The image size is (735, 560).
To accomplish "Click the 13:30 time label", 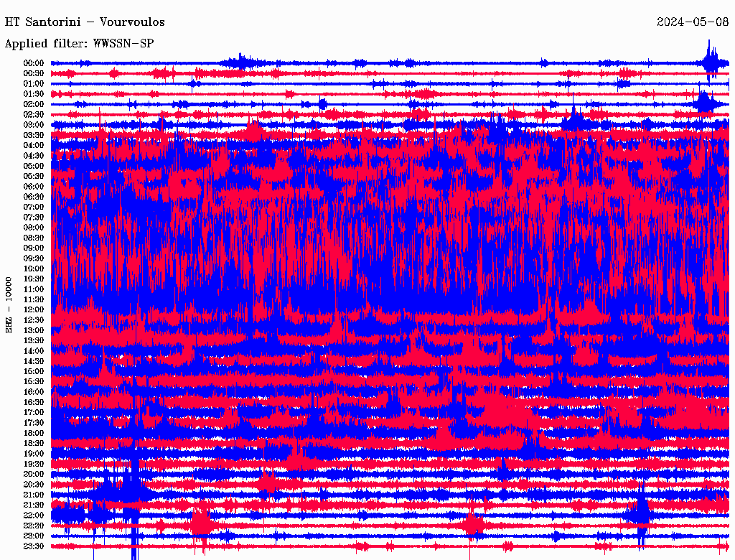I will [34, 341].
